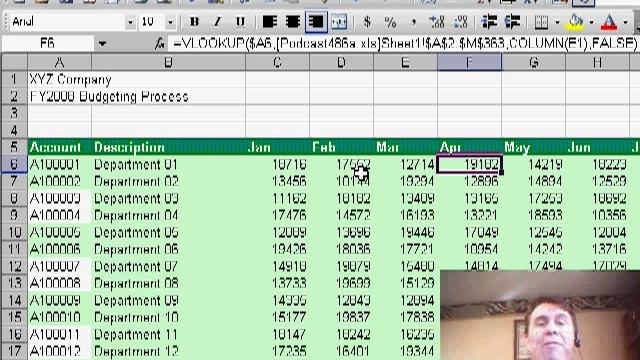Open the Borders dropdown arrow
640x360 pixels.
tap(558, 22)
